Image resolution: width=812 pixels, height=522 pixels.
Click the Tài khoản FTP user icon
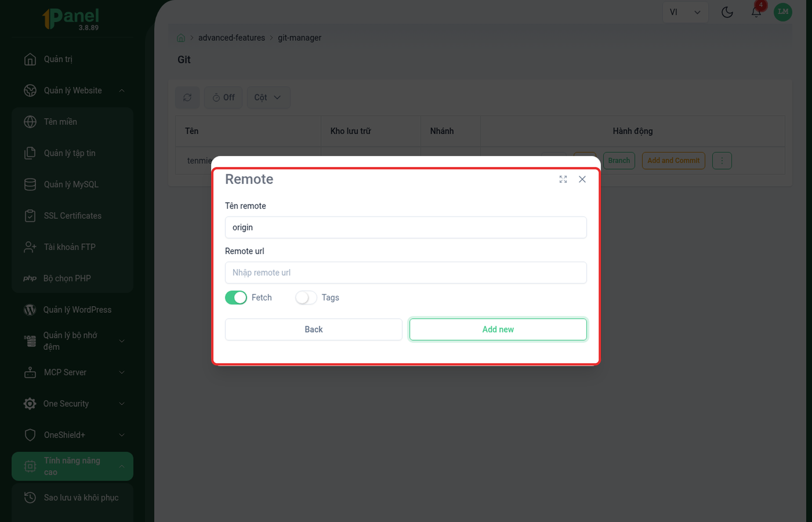pos(30,247)
